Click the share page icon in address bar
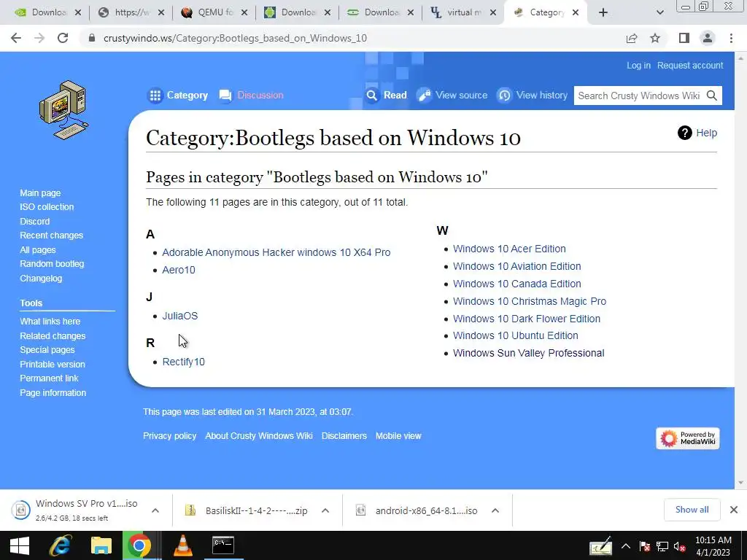 [632, 38]
